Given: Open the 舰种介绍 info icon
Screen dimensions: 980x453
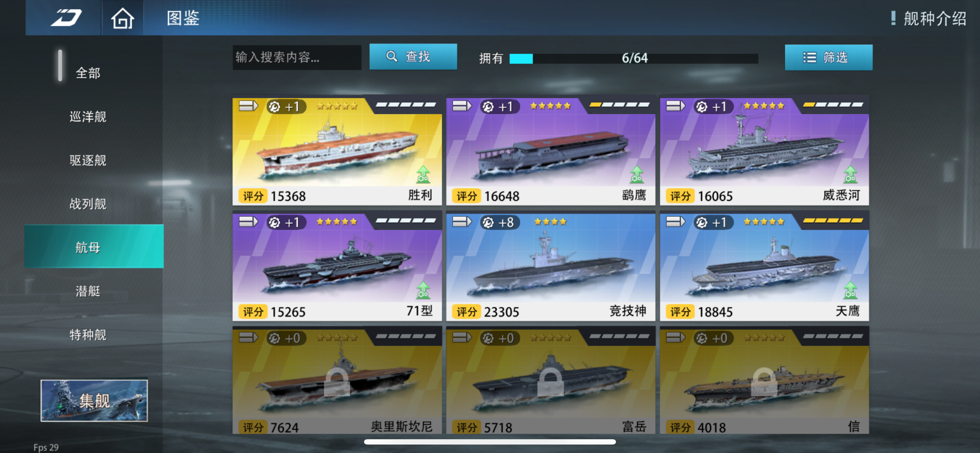Looking at the screenshot, I should pyautogui.click(x=893, y=18).
